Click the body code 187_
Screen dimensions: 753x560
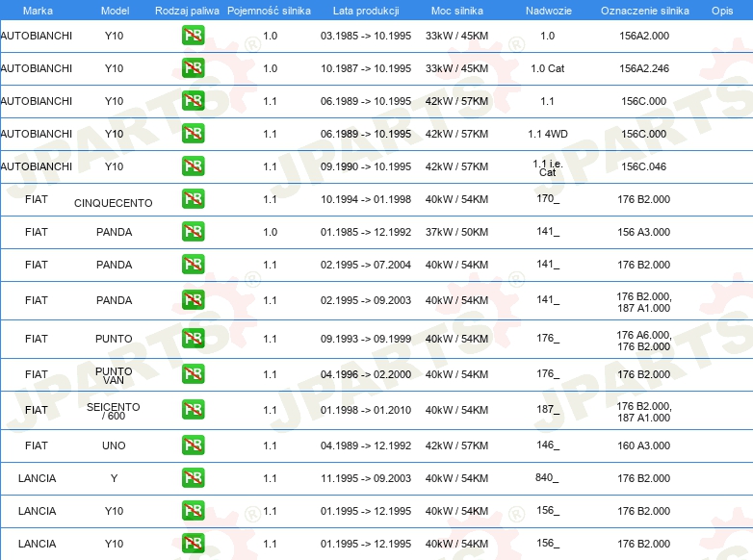coord(548,409)
